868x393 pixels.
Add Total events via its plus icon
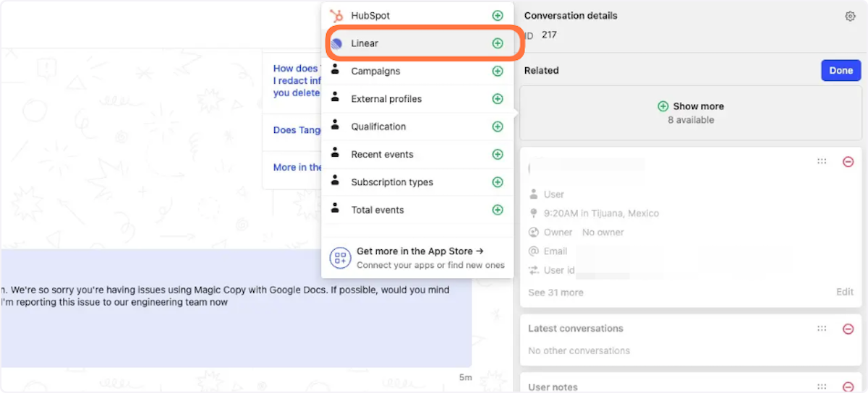[x=498, y=210]
